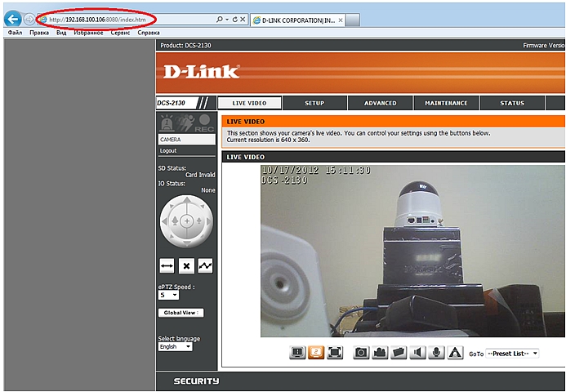Image resolution: width=566 pixels, height=392 pixels.
Task: Open the Preset List dropdown
Action: click(512, 354)
